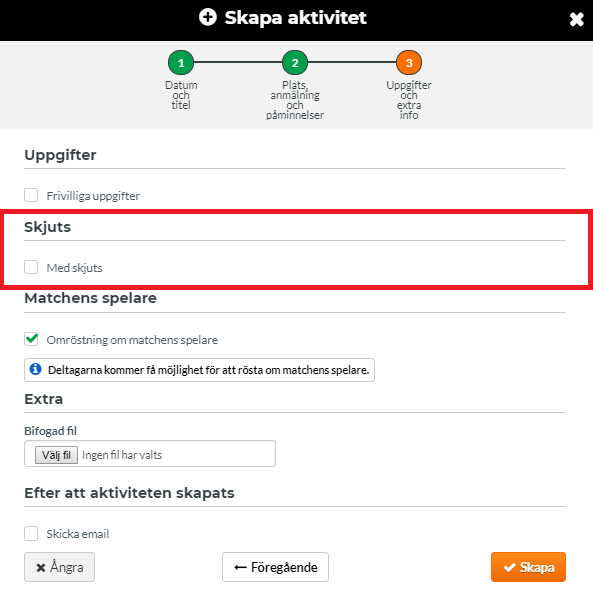This screenshot has width=593, height=591.
Task: Click the Ångra cancel button
Action: (59, 567)
